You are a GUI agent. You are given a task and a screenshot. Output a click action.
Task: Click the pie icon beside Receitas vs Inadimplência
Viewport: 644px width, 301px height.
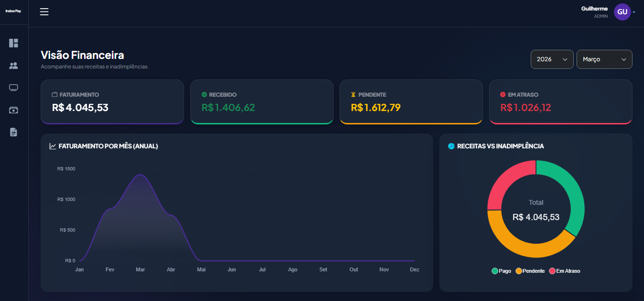pyautogui.click(x=450, y=146)
